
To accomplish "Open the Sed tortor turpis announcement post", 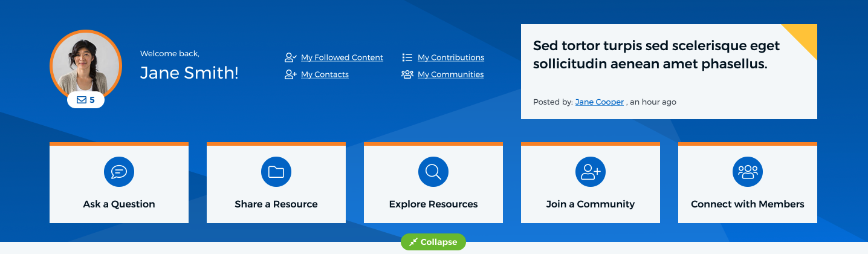I will (x=656, y=54).
